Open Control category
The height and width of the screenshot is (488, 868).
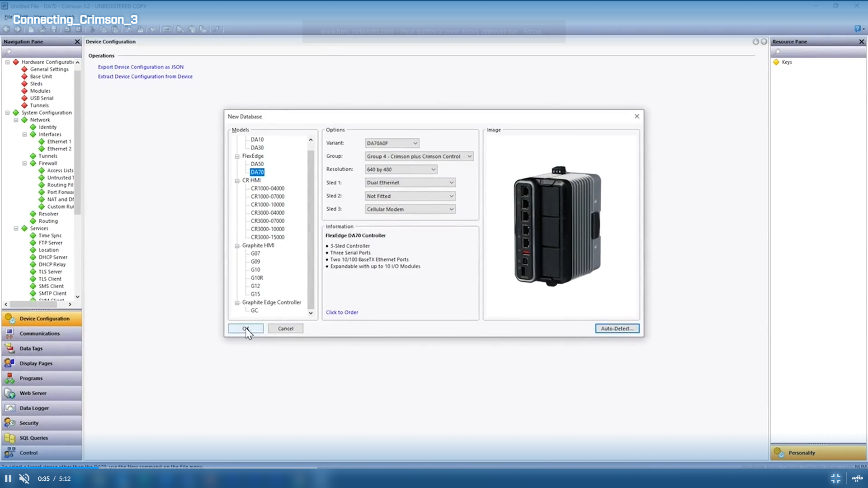42,453
